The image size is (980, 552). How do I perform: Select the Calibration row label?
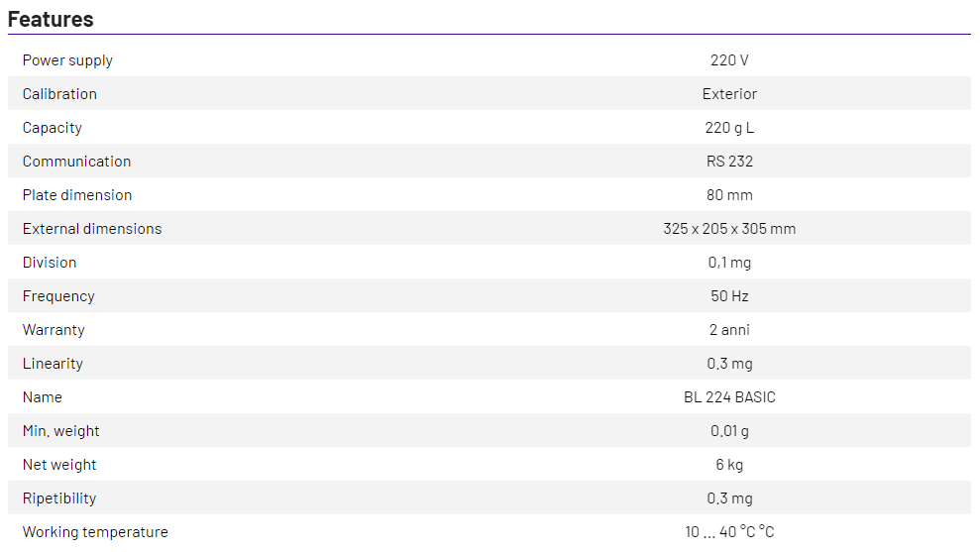(59, 94)
